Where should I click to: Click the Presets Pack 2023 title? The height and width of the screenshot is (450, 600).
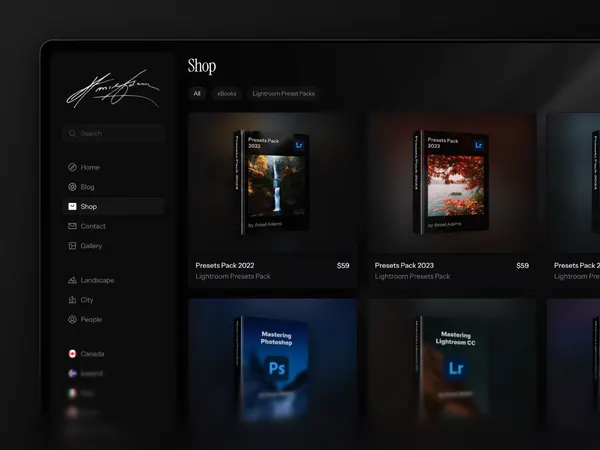[x=404, y=265]
